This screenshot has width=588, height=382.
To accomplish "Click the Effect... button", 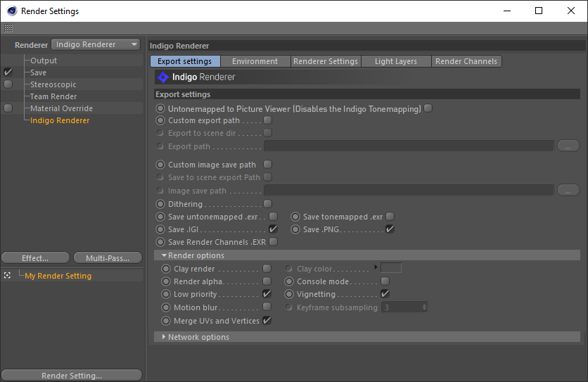I will tap(35, 258).
